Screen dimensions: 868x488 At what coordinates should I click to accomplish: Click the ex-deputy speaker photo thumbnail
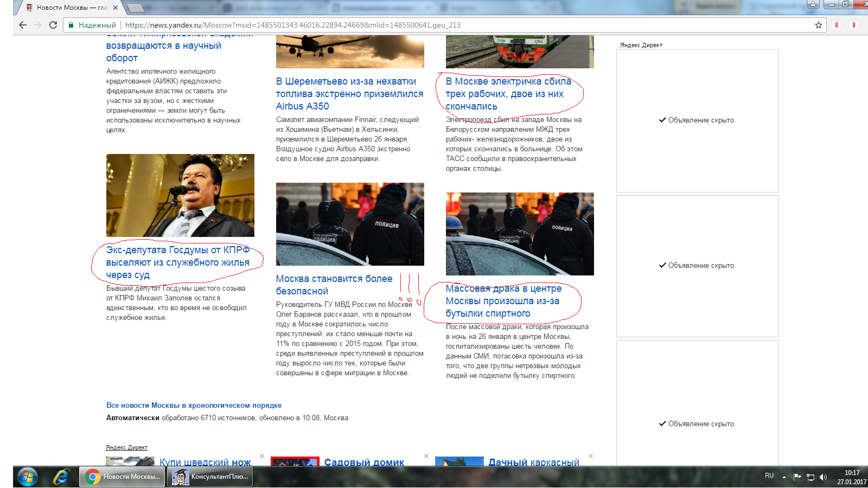[x=180, y=195]
